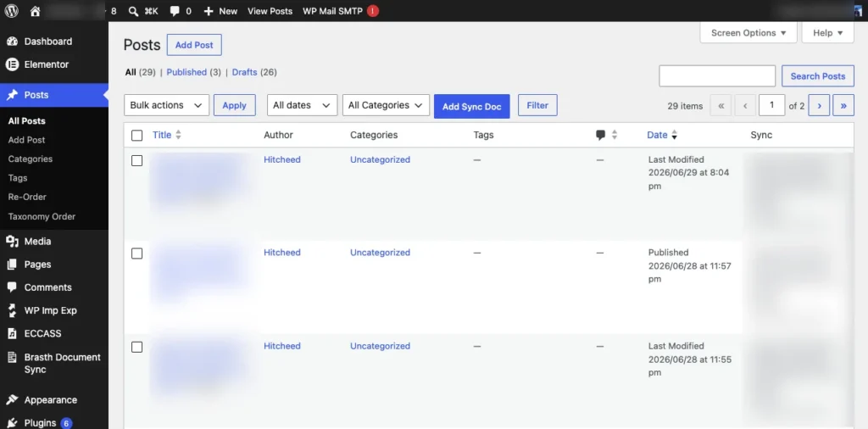Screen dimensions: 868x429
Task: Open Add Post submenu item
Action: tap(26, 140)
